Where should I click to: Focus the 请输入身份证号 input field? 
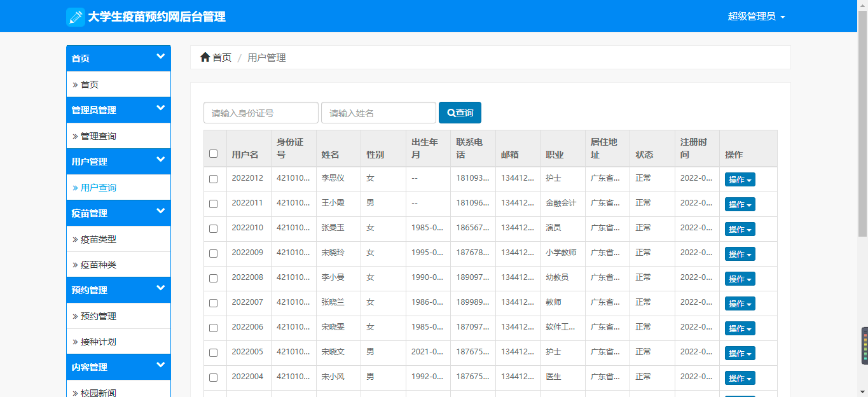pyautogui.click(x=261, y=113)
